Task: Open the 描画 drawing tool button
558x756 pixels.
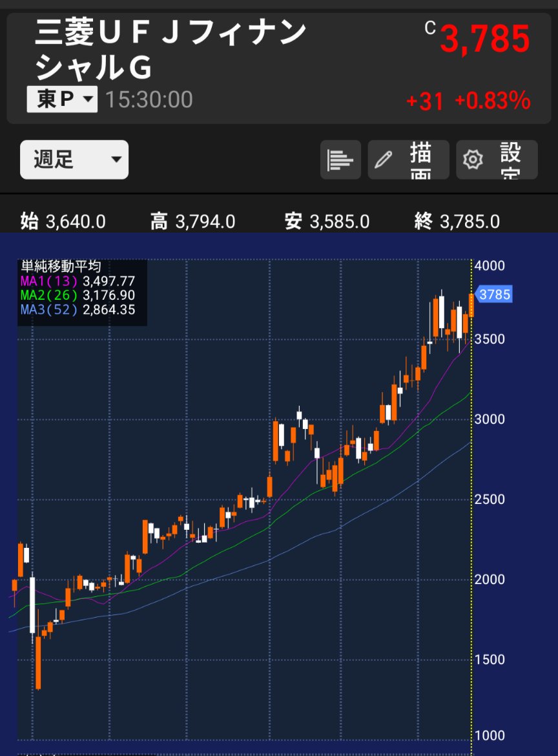Action: click(409, 160)
